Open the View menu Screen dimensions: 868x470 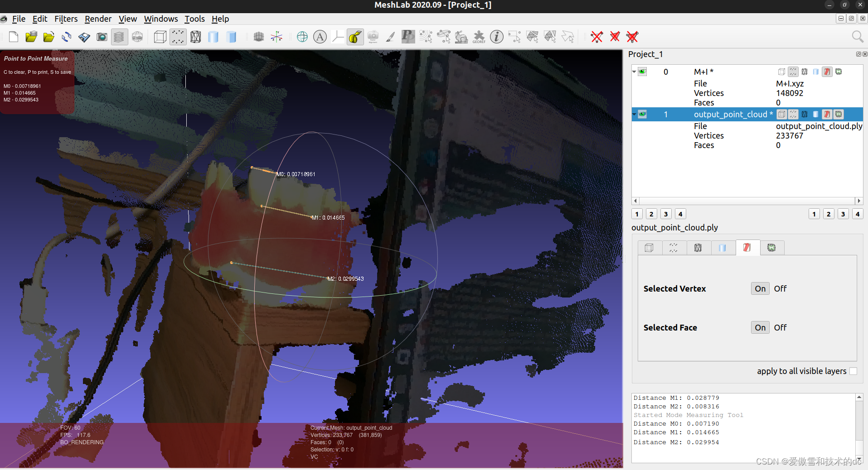coord(128,19)
